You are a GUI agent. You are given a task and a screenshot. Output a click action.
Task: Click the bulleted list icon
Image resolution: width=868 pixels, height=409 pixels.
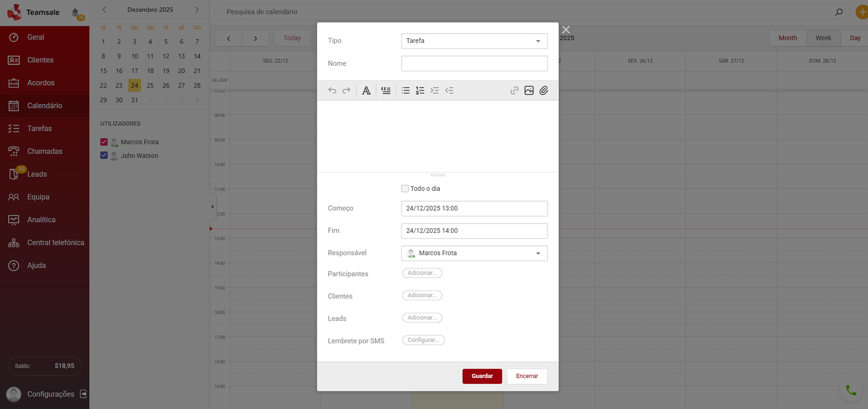tap(405, 90)
